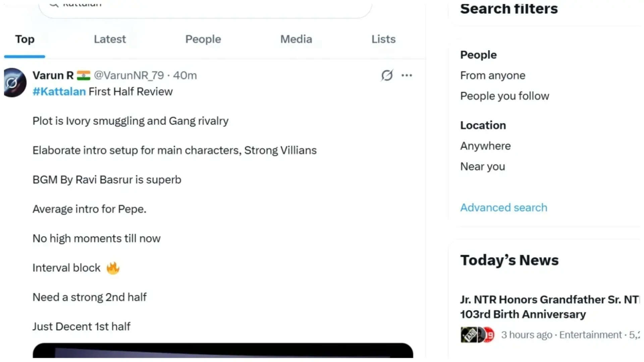Click the Grok explain icon on Varun's post
The height and width of the screenshot is (362, 644).
[x=387, y=75]
